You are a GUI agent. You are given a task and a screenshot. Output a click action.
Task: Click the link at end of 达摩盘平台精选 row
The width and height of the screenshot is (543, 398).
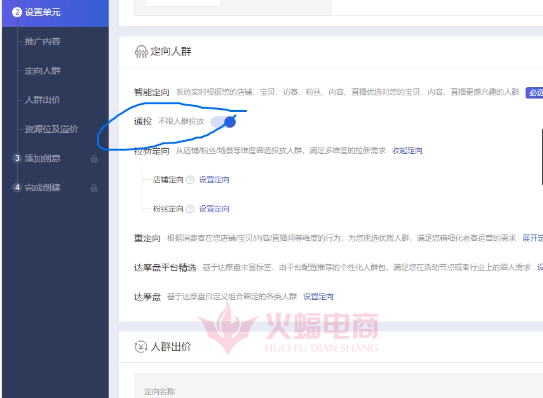point(540,267)
